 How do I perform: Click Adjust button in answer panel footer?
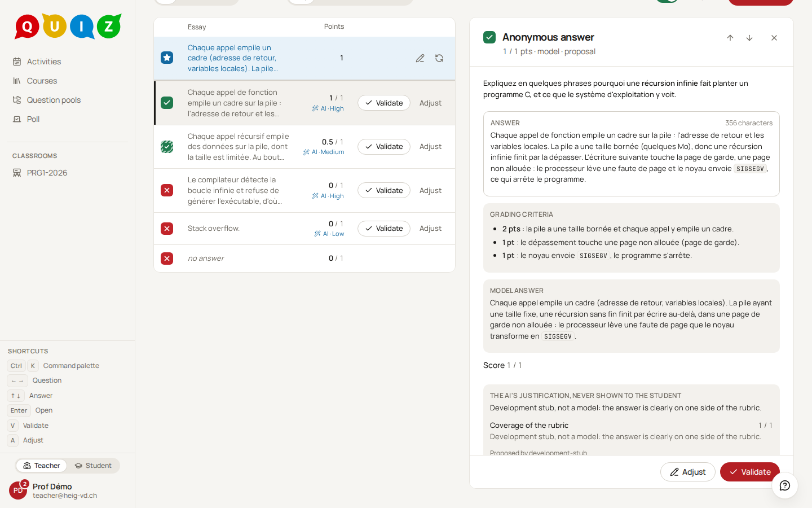coord(688,472)
